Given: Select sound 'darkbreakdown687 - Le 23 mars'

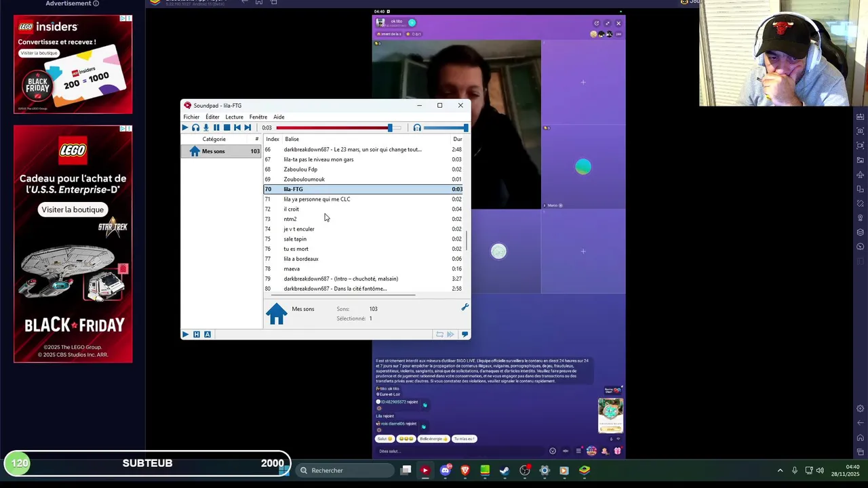Looking at the screenshot, I should (363, 149).
